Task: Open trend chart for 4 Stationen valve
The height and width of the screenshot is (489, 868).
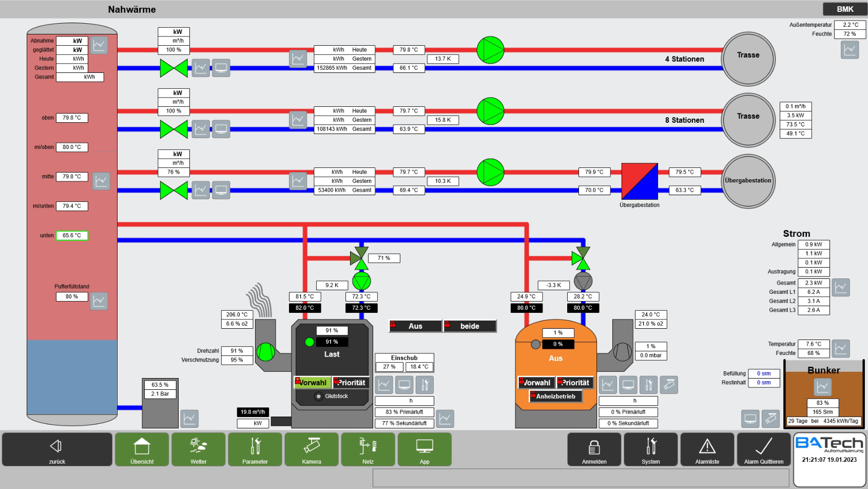Action: point(201,68)
